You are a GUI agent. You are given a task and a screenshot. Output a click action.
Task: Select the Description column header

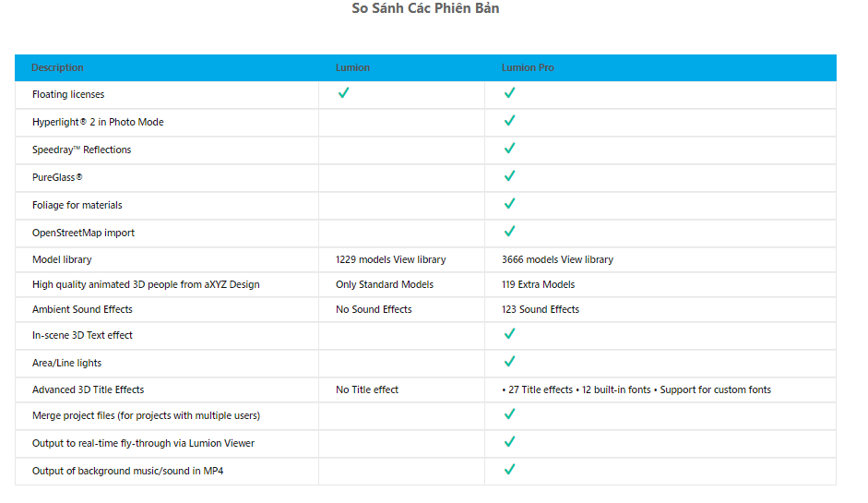pyautogui.click(x=57, y=67)
